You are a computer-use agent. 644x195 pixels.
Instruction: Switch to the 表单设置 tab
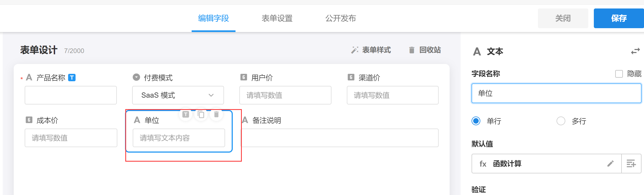click(x=277, y=18)
